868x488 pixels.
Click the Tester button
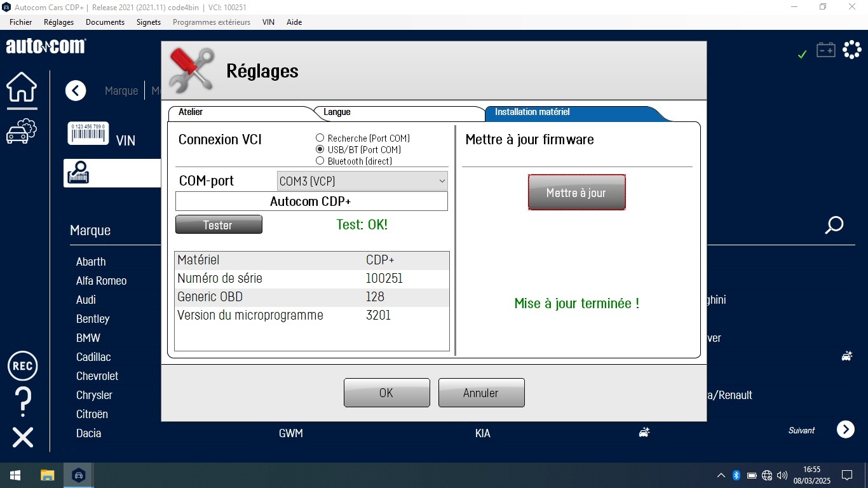pos(219,224)
